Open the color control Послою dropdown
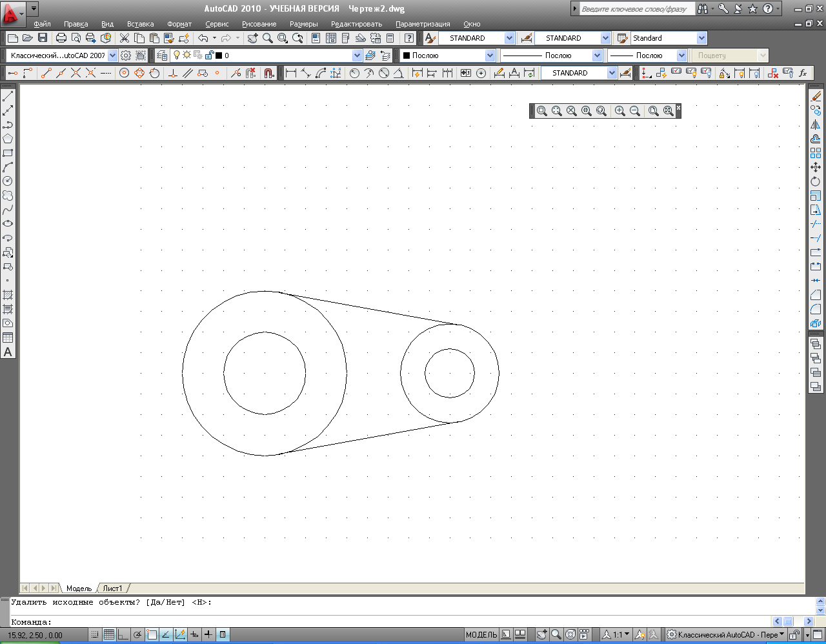The height and width of the screenshot is (644, 826). tap(490, 55)
